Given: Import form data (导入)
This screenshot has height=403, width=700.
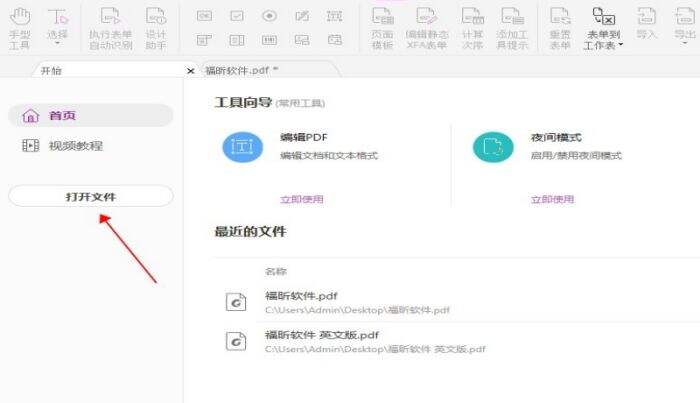Looking at the screenshot, I should click(646, 22).
